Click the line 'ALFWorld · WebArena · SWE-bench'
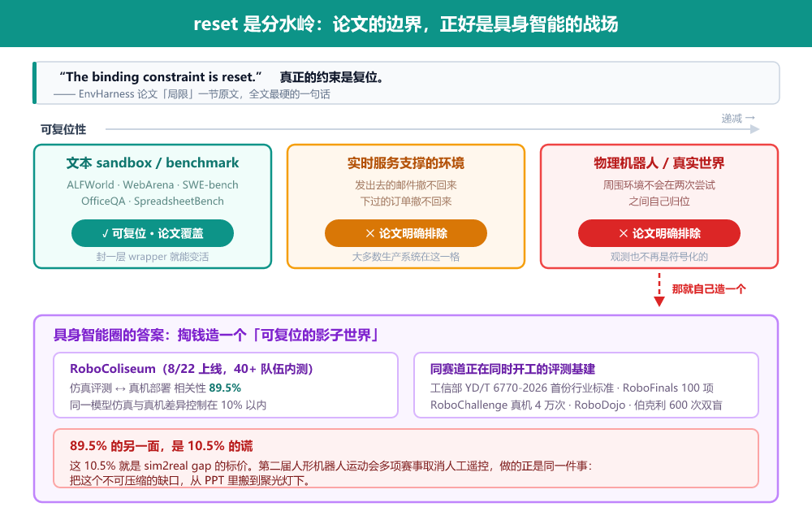 pyautogui.click(x=153, y=185)
